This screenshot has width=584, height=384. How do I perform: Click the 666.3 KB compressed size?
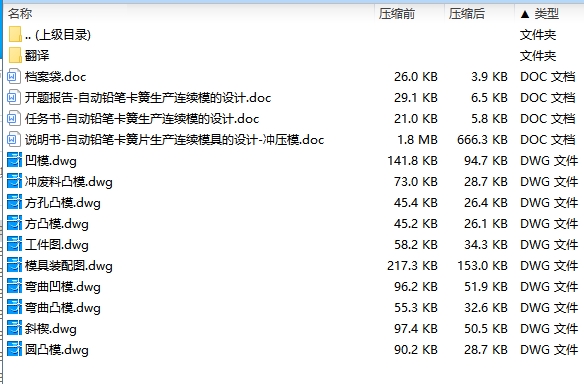482,140
